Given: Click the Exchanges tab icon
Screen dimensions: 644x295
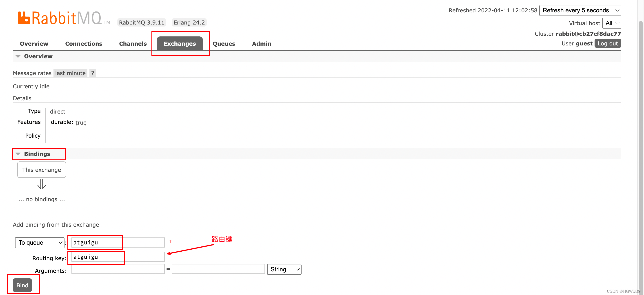Looking at the screenshot, I should 180,43.
